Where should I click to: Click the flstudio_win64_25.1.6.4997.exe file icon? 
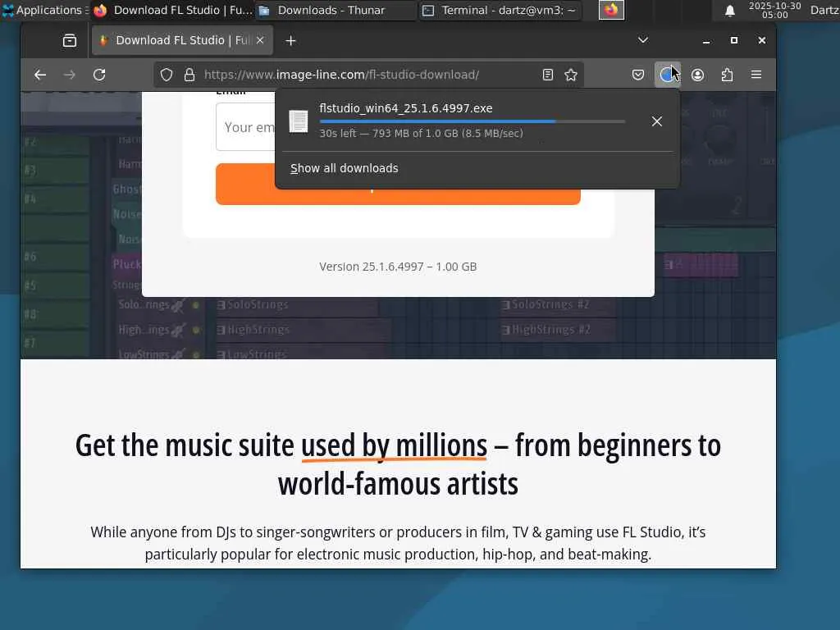299,121
